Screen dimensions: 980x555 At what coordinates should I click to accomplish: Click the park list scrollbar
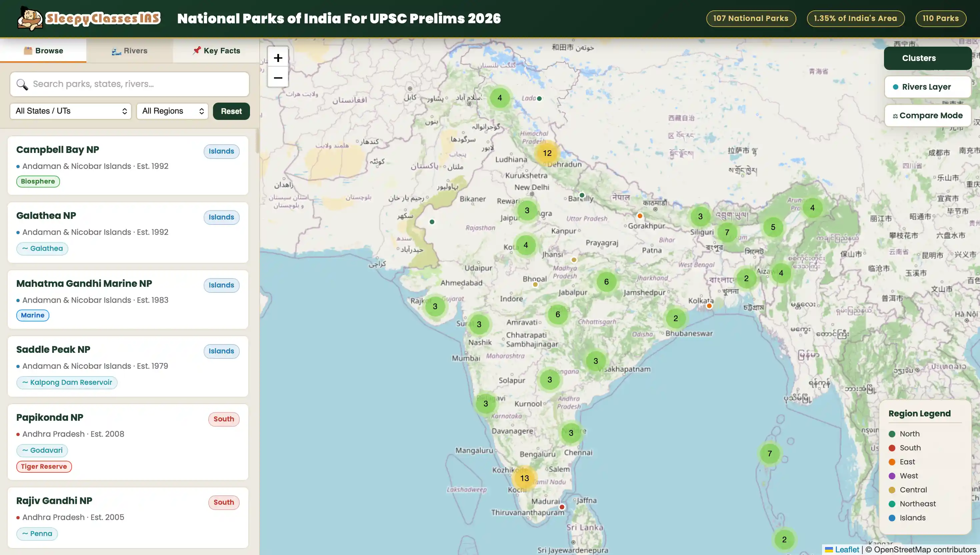point(257,141)
